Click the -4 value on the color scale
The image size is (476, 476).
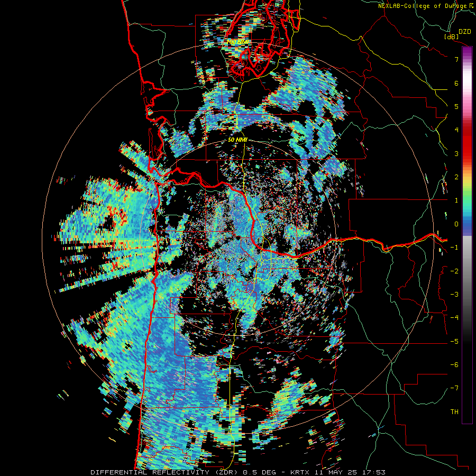(454, 318)
